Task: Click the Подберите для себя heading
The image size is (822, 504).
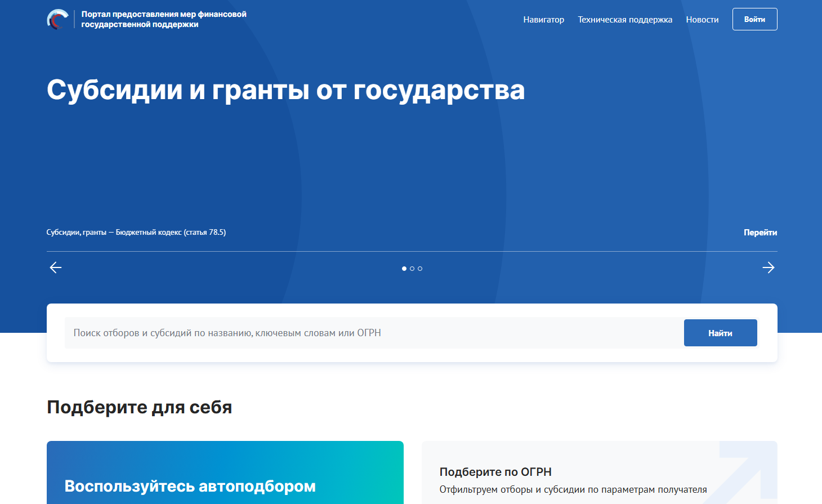Action: pos(139,407)
